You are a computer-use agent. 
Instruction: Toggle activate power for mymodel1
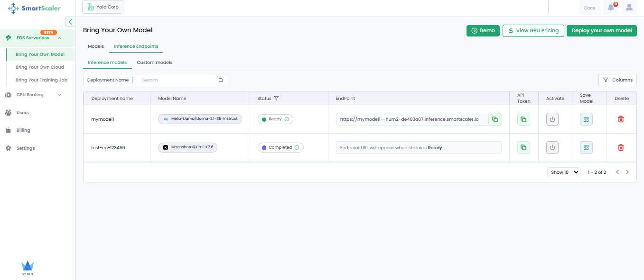click(552, 119)
